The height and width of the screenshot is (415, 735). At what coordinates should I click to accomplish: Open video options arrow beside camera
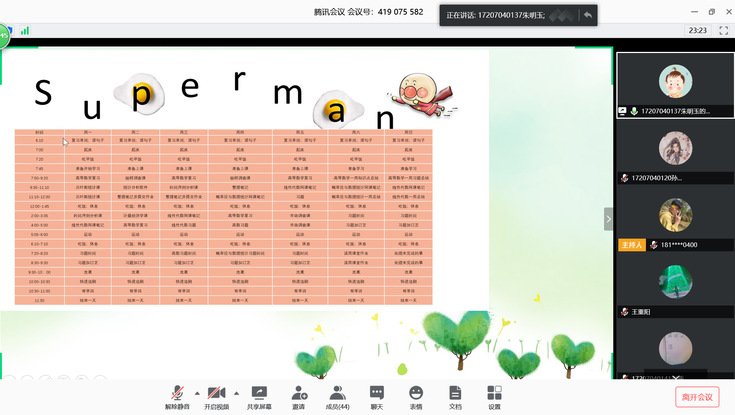[x=237, y=392]
